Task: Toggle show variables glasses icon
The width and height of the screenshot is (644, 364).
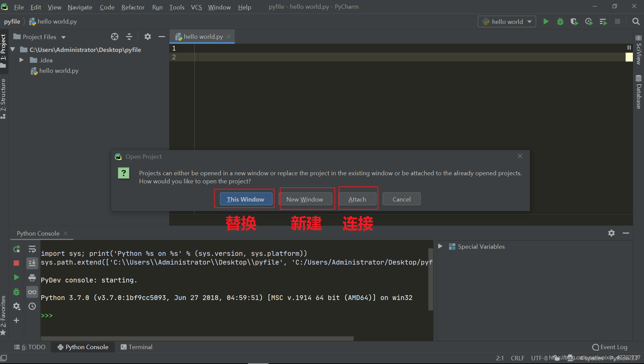Action: (32, 292)
